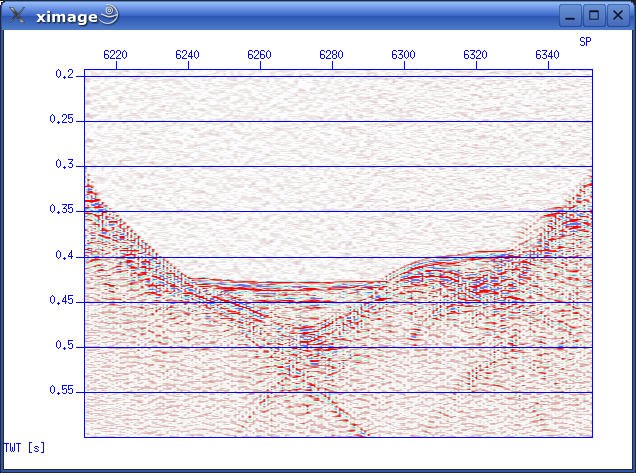Click the 6260 axis tick label
Viewport: 636px width, 473px height.
(x=259, y=55)
